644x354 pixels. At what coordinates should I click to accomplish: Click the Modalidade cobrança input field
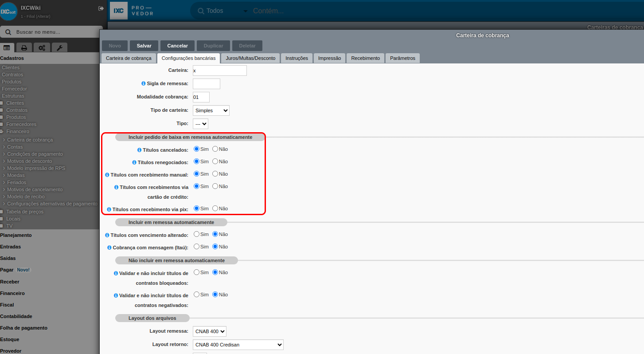[x=201, y=97]
